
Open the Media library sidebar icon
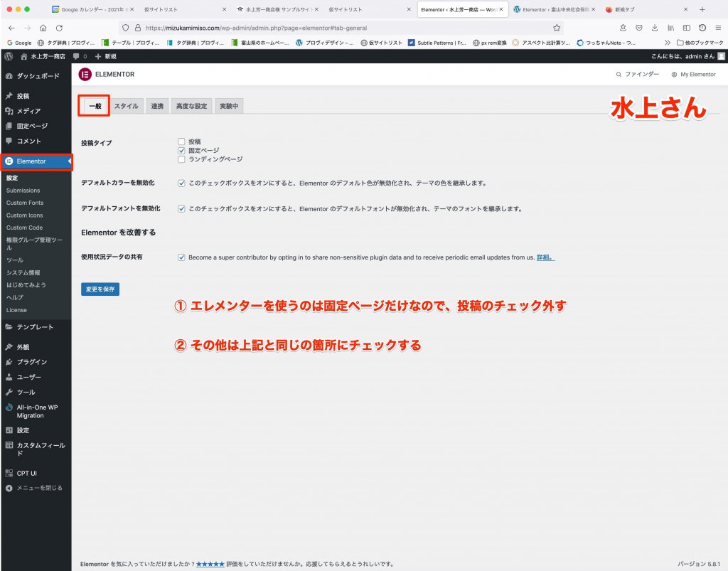(x=9, y=111)
